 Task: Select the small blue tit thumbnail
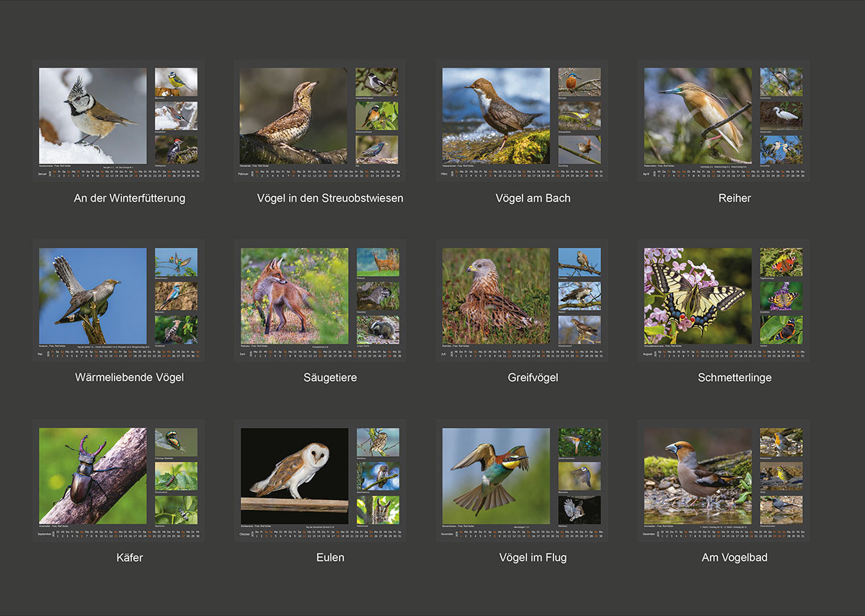(176, 81)
